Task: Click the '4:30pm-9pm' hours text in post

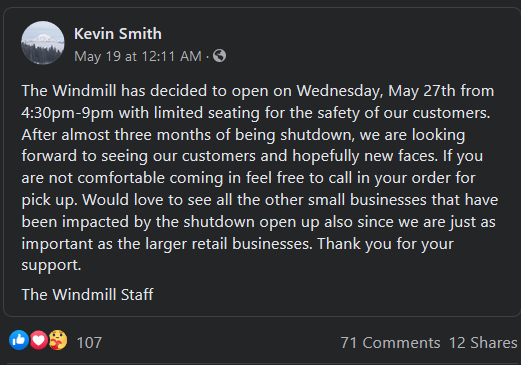Action: pos(68,113)
